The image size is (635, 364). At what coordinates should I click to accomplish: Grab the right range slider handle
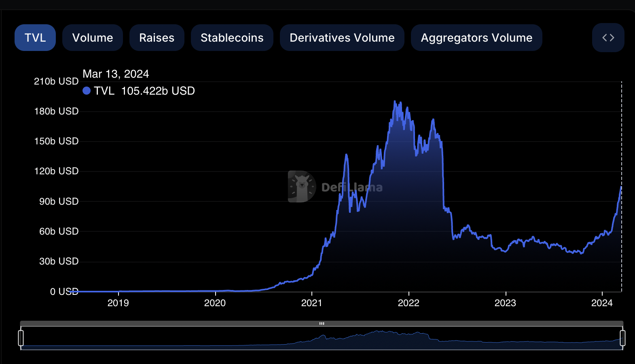point(623,338)
